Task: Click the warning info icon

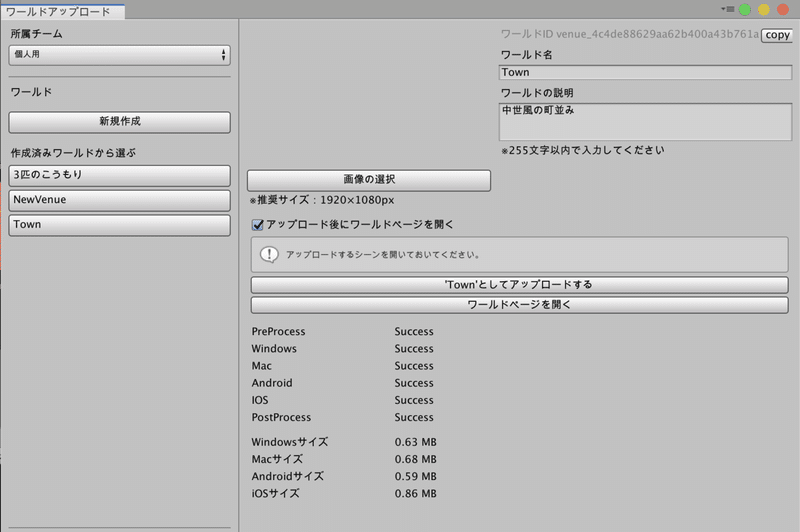Action: [269, 254]
